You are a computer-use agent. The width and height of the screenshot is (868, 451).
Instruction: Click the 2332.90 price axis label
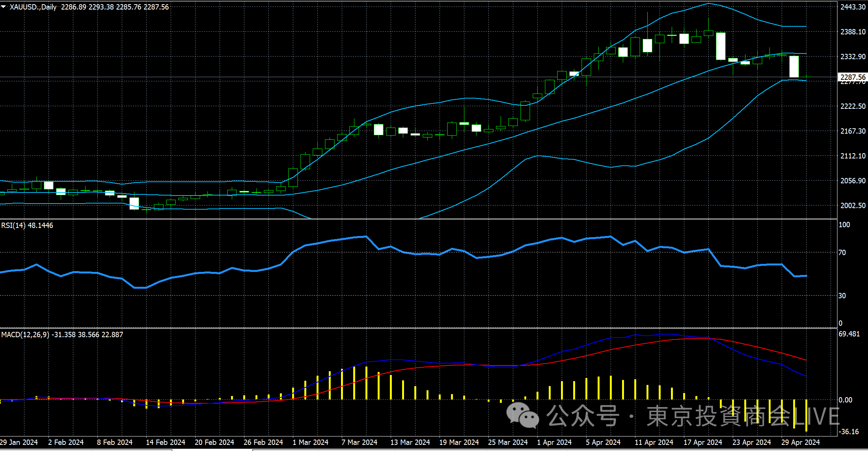(853, 57)
